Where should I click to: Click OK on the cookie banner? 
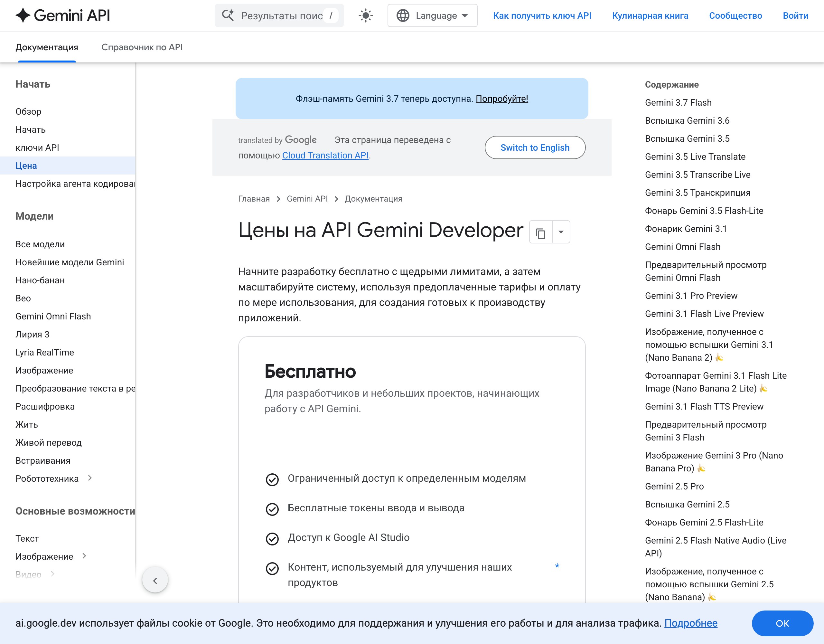pos(782,623)
